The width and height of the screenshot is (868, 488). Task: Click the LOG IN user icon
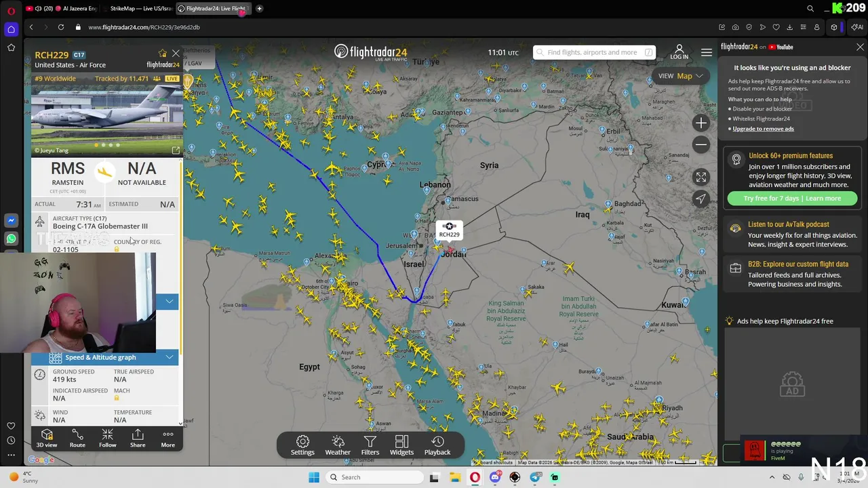pyautogui.click(x=679, y=52)
